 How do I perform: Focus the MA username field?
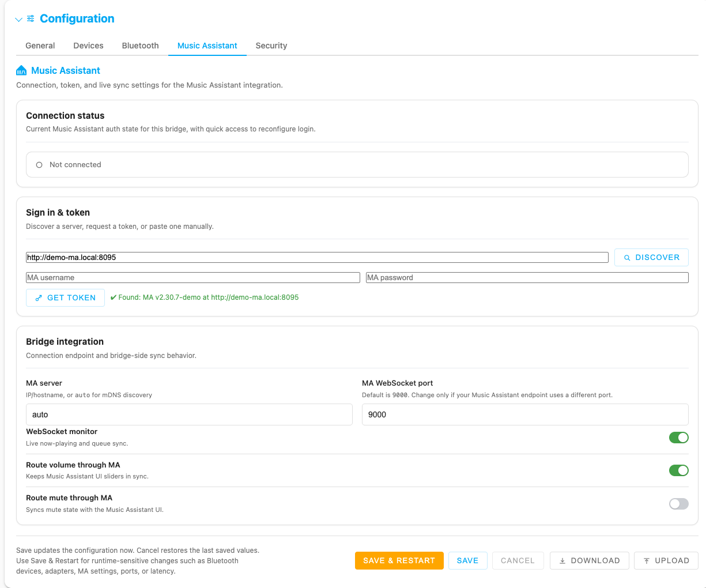tap(193, 277)
